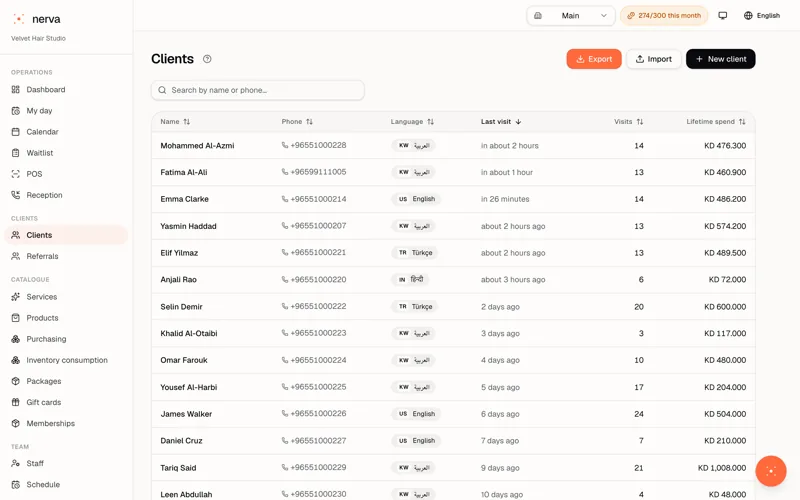Viewport: 800px width, 500px height.
Task: Toggle Last visit sort order
Action: [501, 122]
